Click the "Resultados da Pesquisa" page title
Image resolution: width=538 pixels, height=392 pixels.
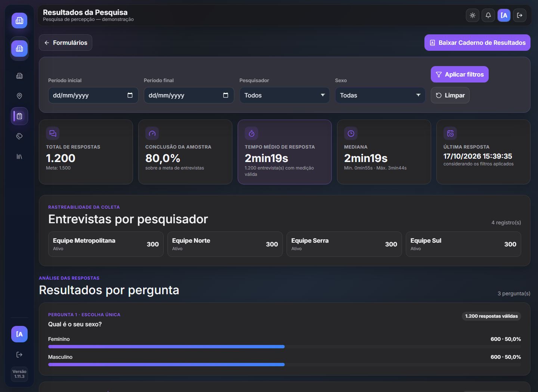click(x=85, y=12)
